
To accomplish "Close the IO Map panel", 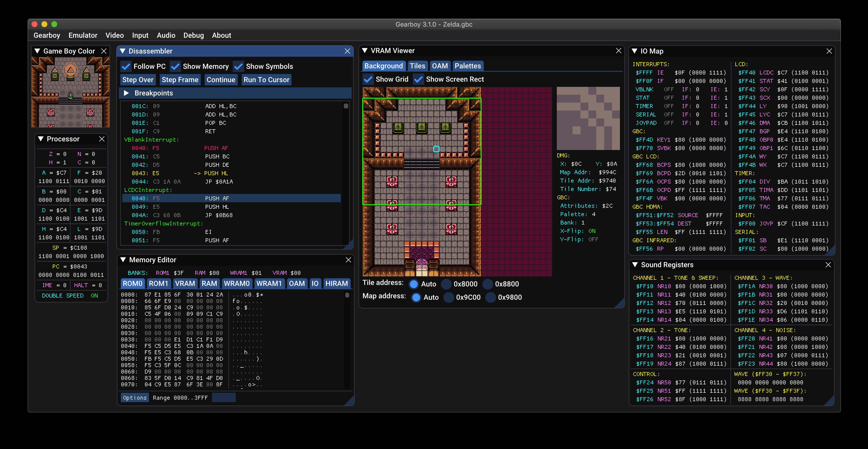I will coord(829,51).
